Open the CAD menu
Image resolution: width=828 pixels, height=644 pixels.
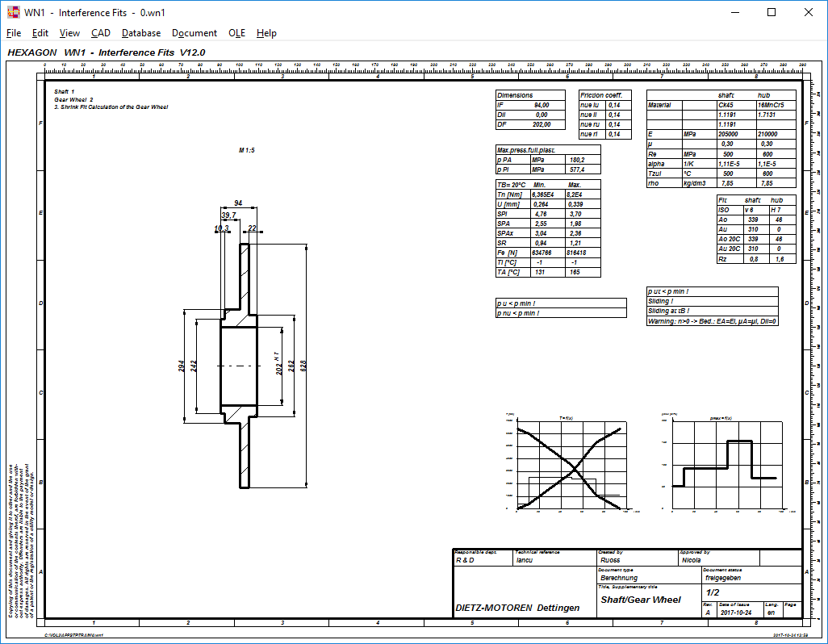point(101,33)
